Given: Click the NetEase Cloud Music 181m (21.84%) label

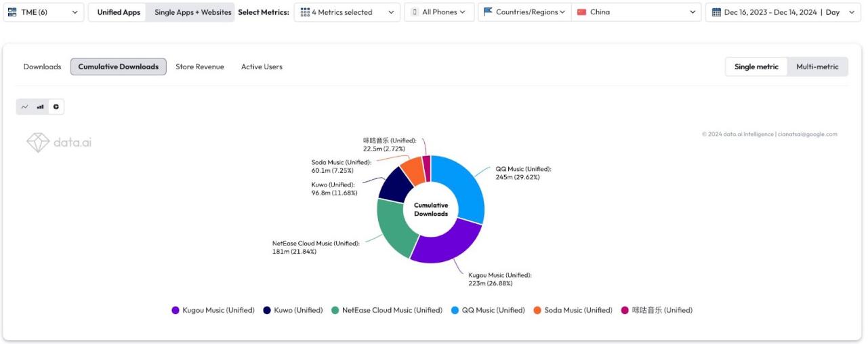Looking at the screenshot, I should click(316, 247).
